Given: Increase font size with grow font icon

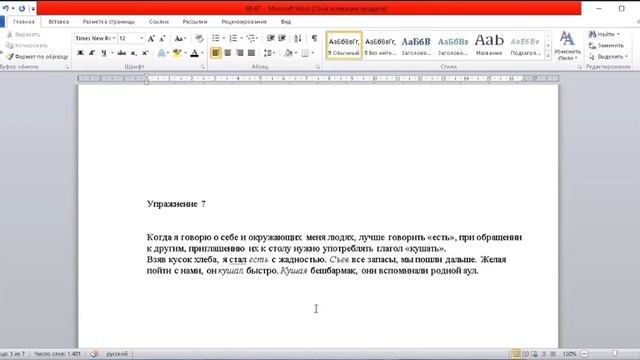Looking at the screenshot, I should [151, 38].
